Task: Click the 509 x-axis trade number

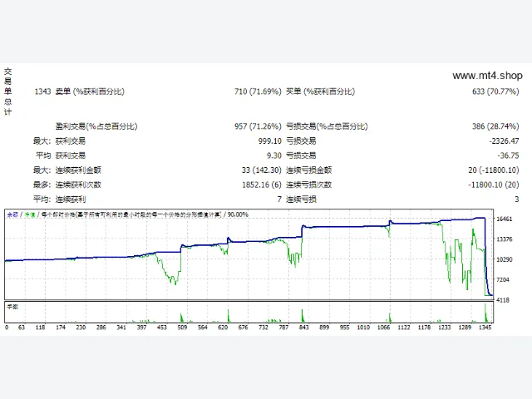Action: (182, 328)
